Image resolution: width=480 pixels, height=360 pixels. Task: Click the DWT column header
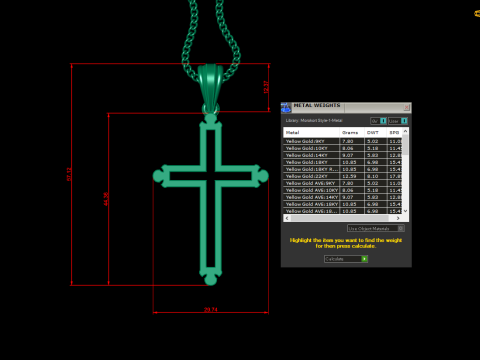click(375, 132)
